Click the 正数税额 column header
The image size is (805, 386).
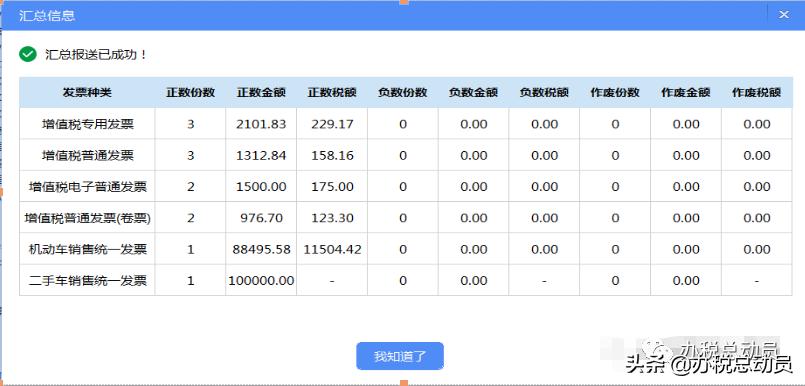pyautogui.click(x=332, y=93)
